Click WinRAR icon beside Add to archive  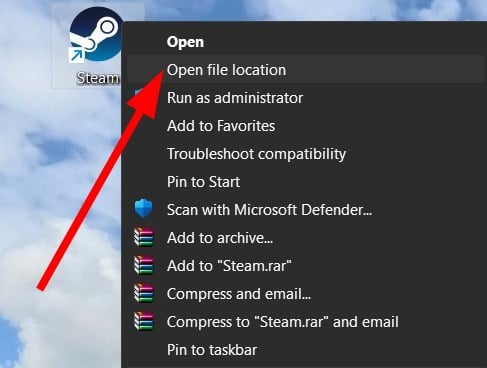pyautogui.click(x=144, y=237)
